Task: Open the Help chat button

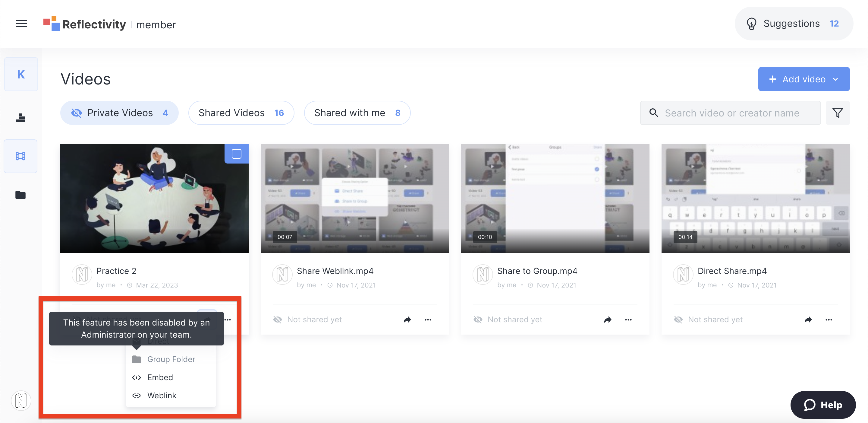Action: pyautogui.click(x=823, y=405)
